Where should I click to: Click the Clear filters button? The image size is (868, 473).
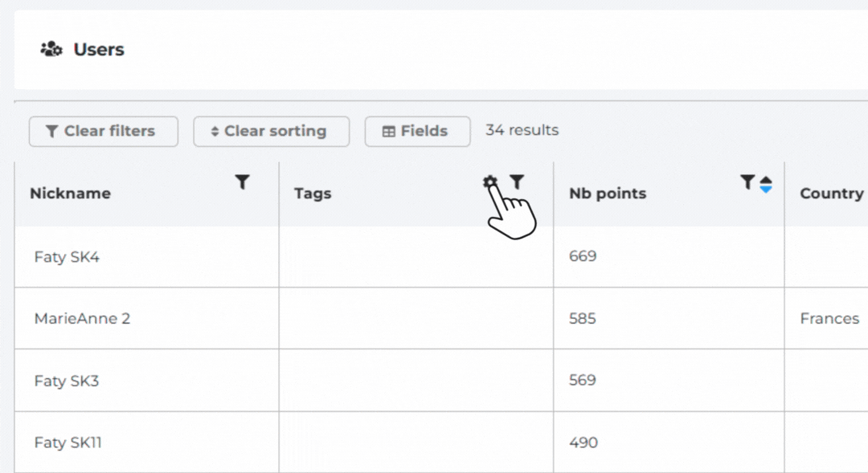[x=103, y=131]
